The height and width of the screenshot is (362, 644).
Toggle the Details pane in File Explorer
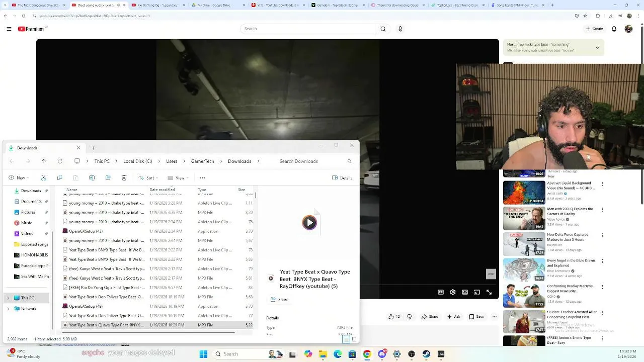tap(342, 178)
